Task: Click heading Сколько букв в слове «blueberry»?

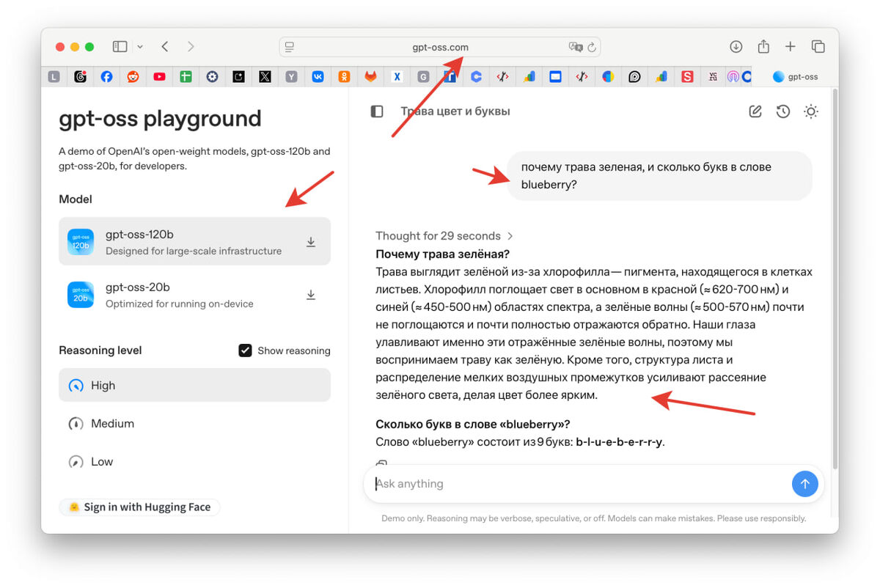Action: (472, 424)
